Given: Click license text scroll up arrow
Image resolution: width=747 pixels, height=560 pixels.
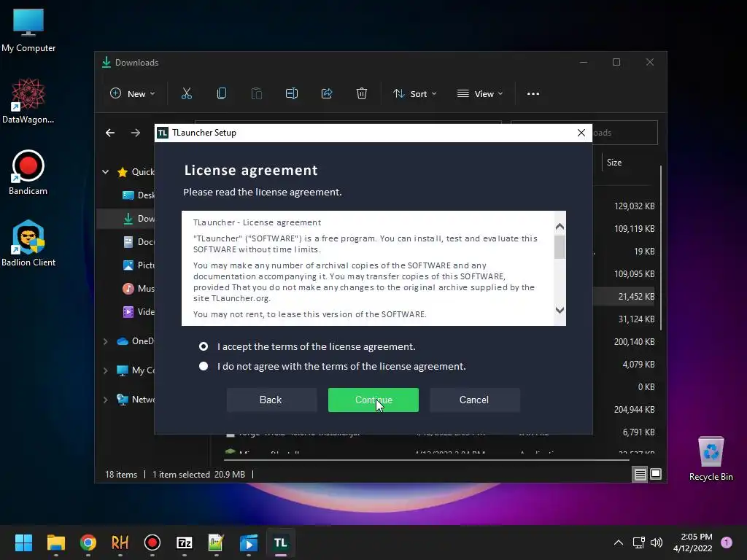Looking at the screenshot, I should coord(560,227).
